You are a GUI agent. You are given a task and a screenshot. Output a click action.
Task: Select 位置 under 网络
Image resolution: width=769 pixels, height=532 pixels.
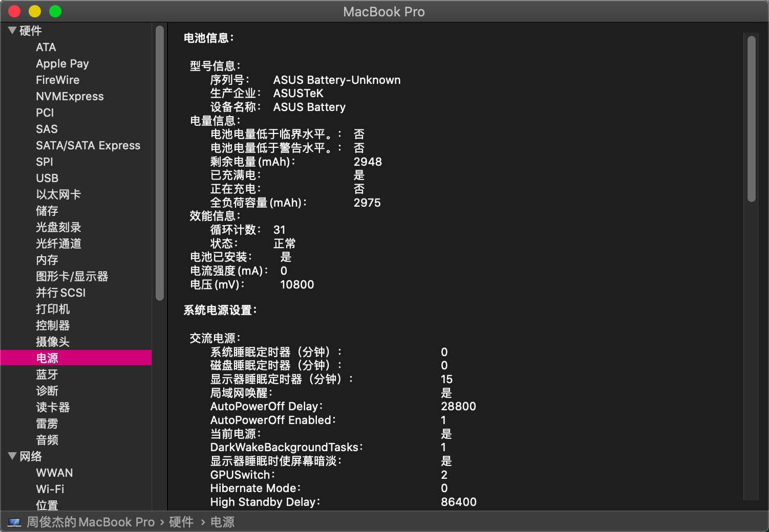coord(47,505)
